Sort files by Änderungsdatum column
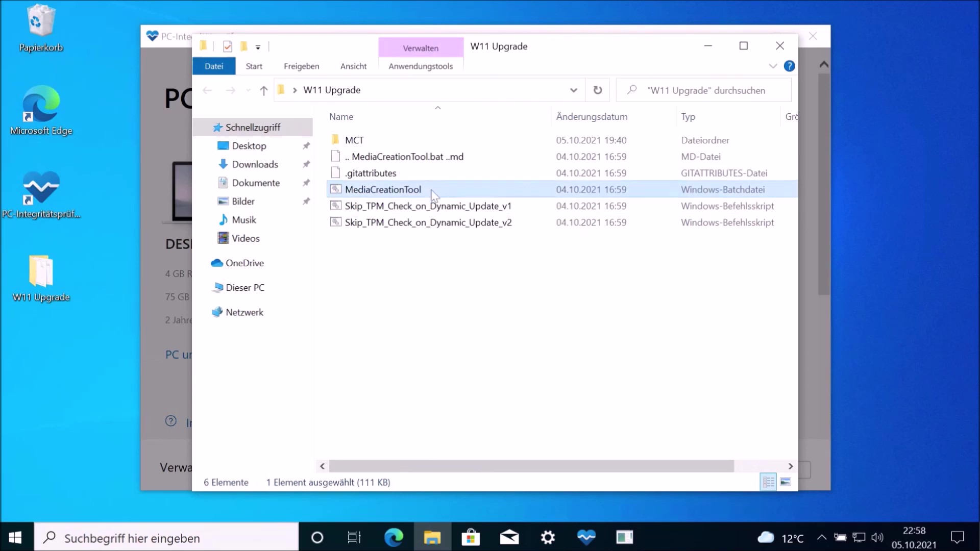This screenshot has width=980, height=551. click(592, 117)
